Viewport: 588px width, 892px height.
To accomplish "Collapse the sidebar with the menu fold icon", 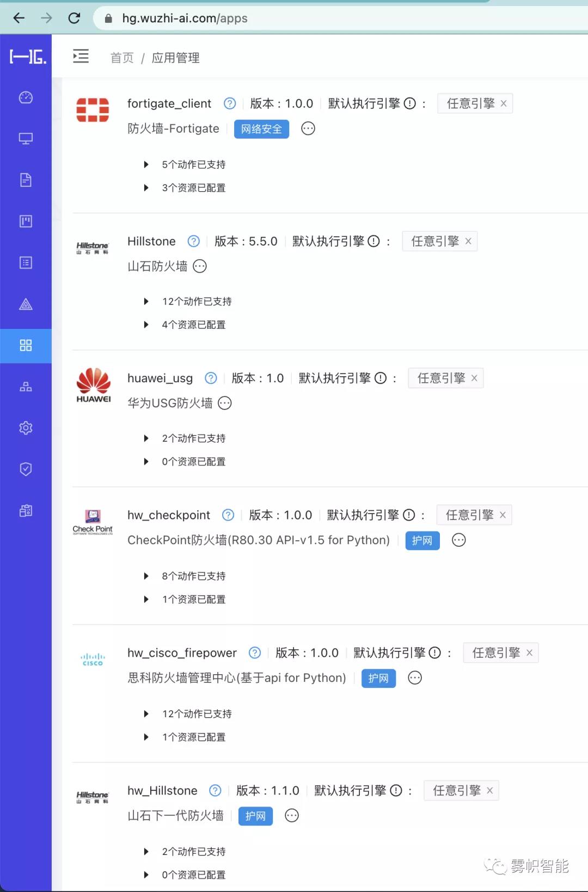I will click(81, 56).
